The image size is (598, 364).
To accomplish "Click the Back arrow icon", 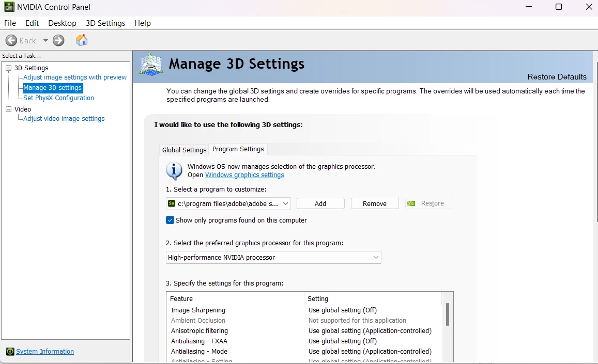I will tap(11, 40).
